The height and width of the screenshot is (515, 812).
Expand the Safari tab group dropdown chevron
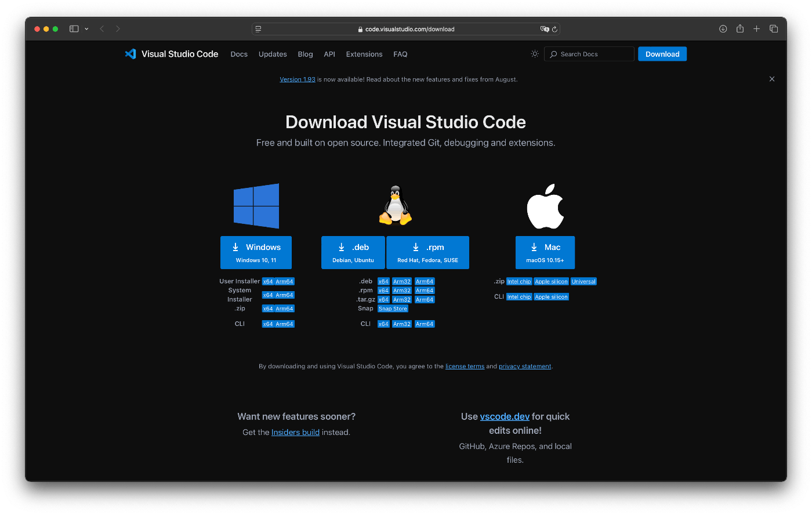(x=86, y=29)
